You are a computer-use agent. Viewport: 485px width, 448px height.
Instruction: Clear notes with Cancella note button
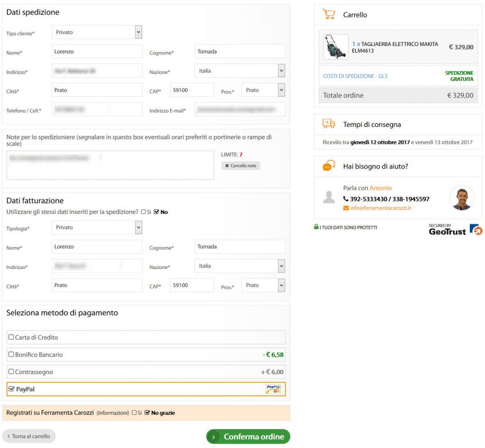click(241, 166)
